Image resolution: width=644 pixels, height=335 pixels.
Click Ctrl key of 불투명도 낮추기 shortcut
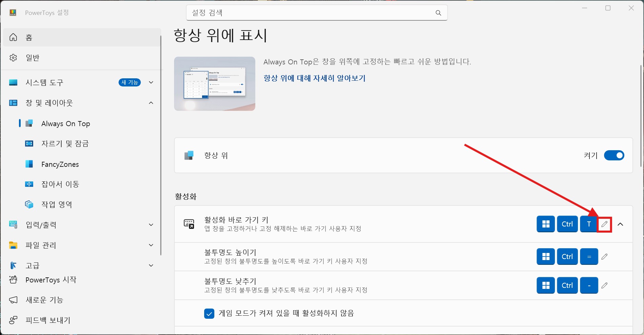(x=567, y=285)
